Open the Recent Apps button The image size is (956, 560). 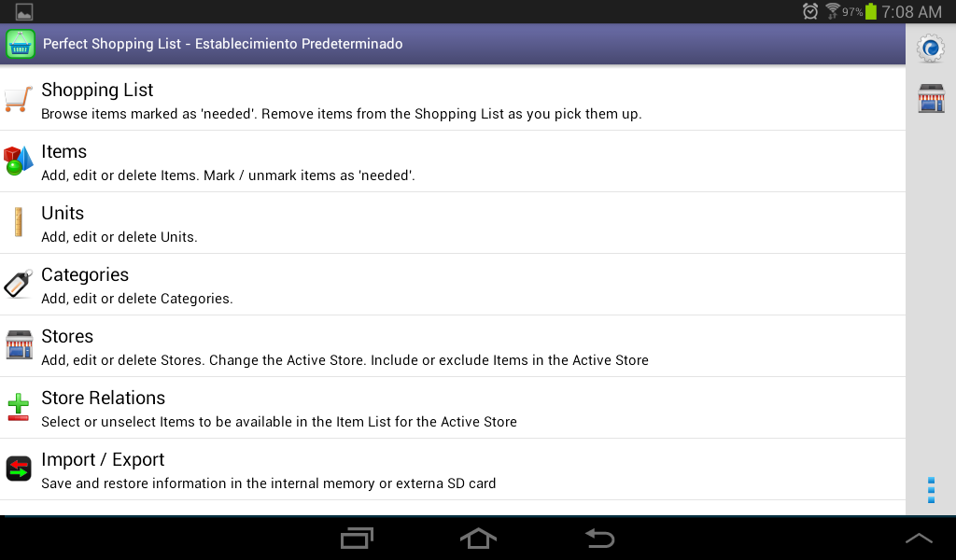357,539
